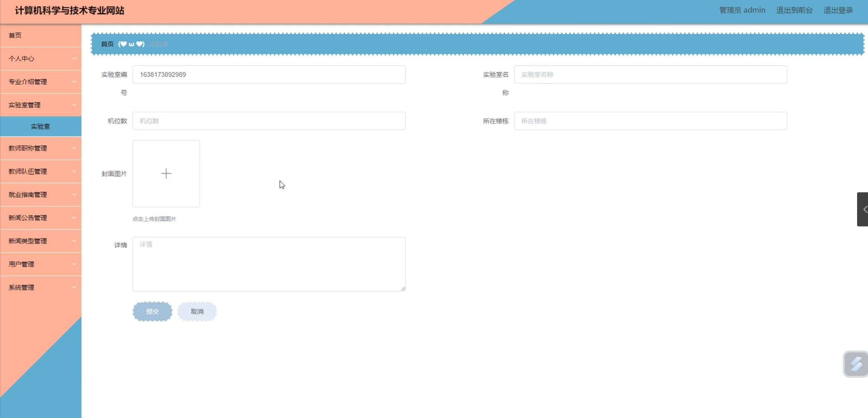Click the plus icon to upload cover image
868x418 pixels.
point(166,174)
